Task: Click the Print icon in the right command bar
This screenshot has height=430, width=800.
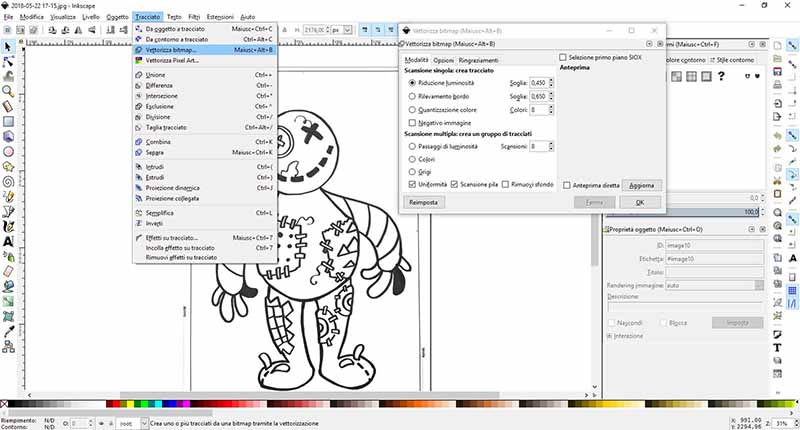Action: [x=777, y=85]
